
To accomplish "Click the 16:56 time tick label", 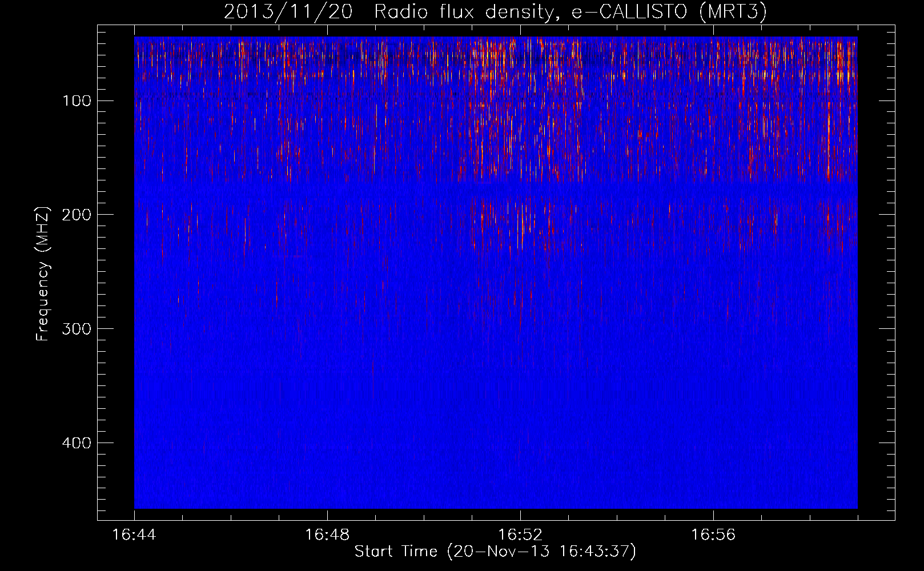I will 713,535.
